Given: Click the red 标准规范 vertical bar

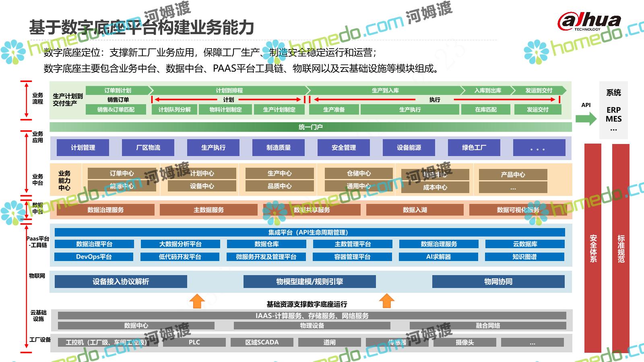Looking at the screenshot, I should pos(621,248).
